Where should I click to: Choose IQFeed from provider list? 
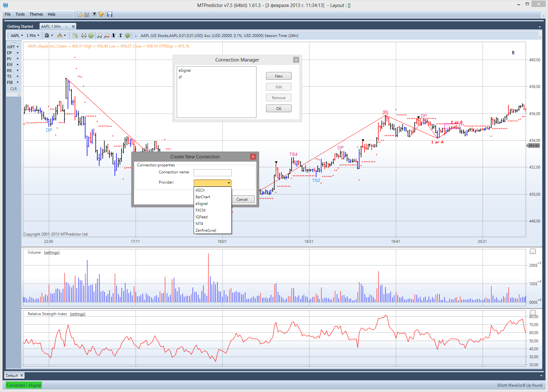pos(202,217)
